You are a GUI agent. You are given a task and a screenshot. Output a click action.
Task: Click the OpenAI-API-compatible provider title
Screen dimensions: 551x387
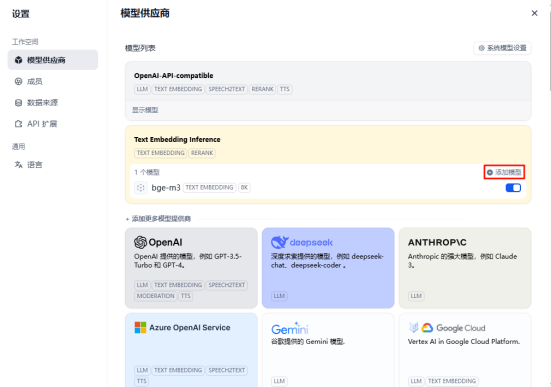tap(174, 76)
